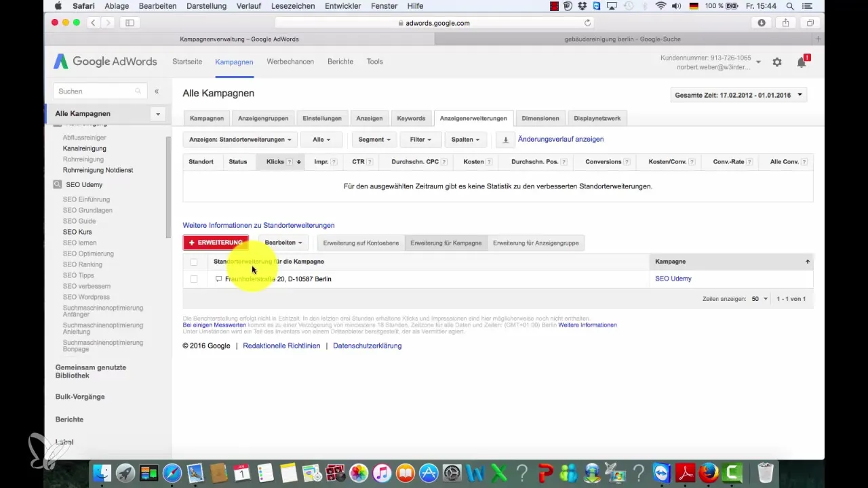
Task: Reload the page with refresh icon
Action: pyautogui.click(x=587, y=22)
